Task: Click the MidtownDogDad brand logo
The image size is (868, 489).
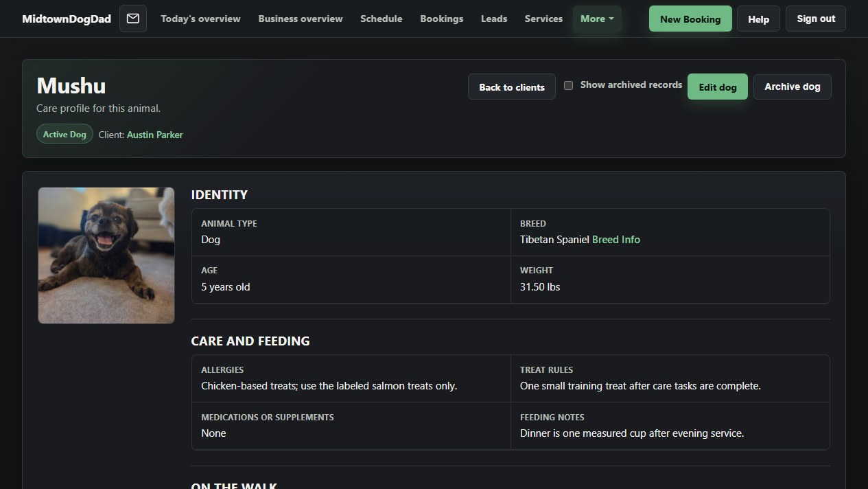Action: pos(67,19)
